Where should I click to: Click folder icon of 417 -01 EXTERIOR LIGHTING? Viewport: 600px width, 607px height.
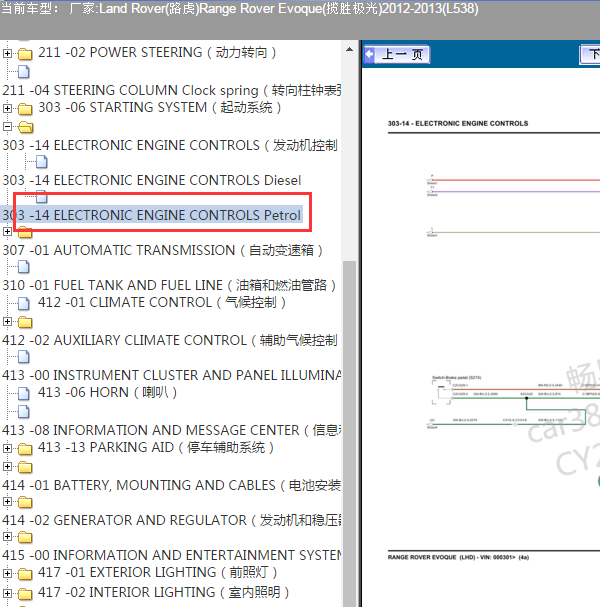tap(25, 573)
